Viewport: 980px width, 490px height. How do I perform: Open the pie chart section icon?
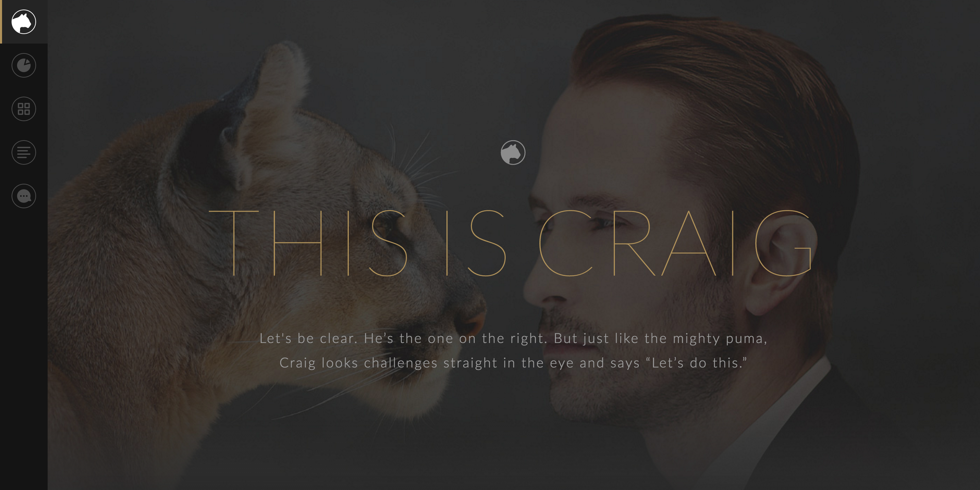point(23,65)
